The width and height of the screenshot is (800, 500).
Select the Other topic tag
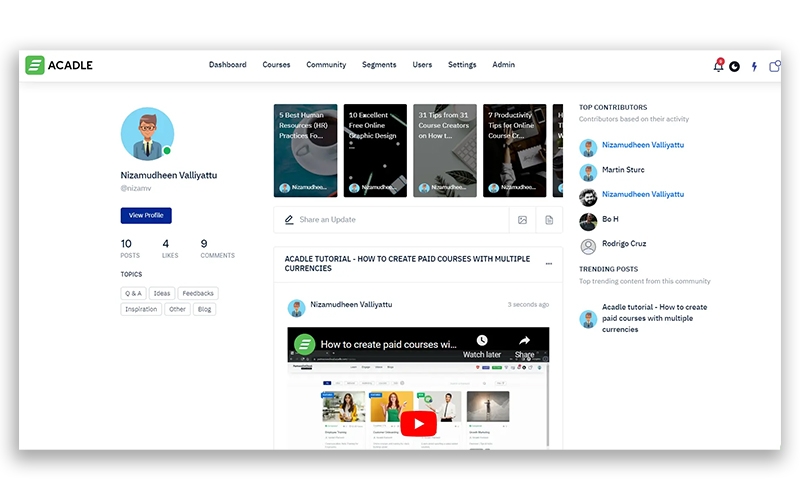tap(177, 309)
